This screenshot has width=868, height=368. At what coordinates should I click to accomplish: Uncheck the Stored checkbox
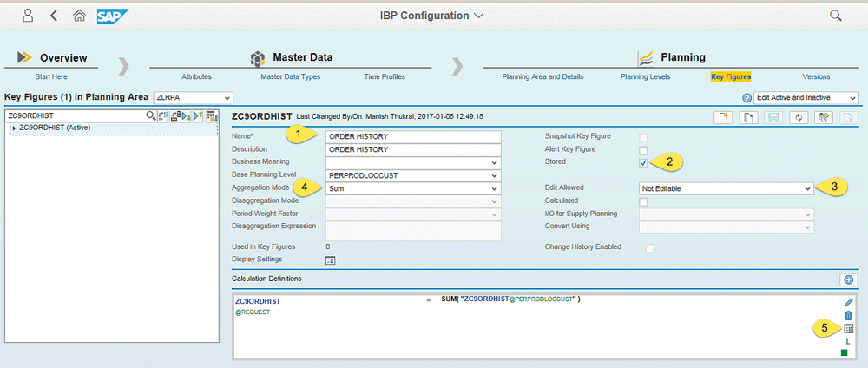pos(643,162)
